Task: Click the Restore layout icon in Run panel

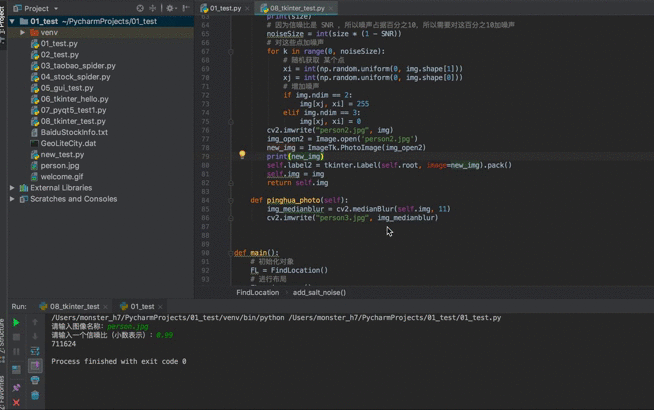Action: pos(16,370)
